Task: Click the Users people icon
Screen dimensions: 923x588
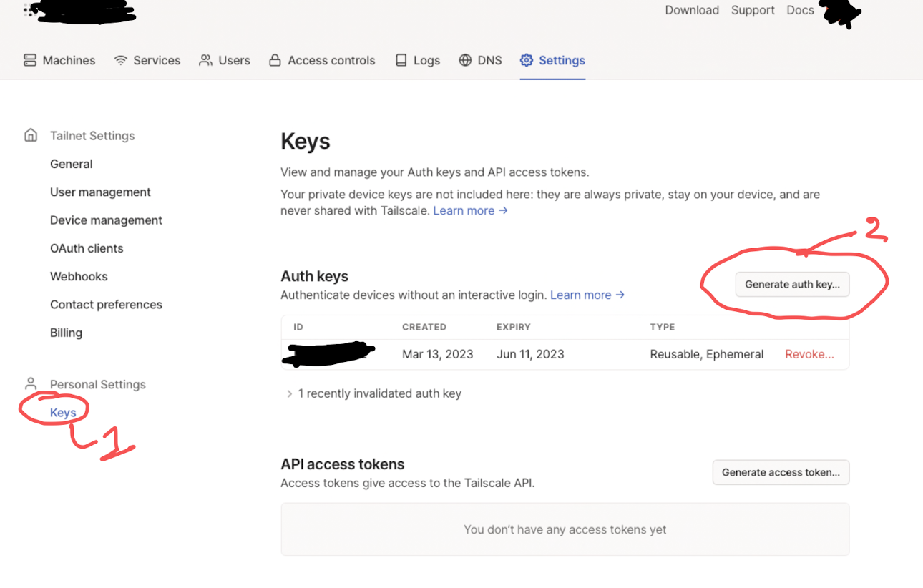Action: coord(206,60)
